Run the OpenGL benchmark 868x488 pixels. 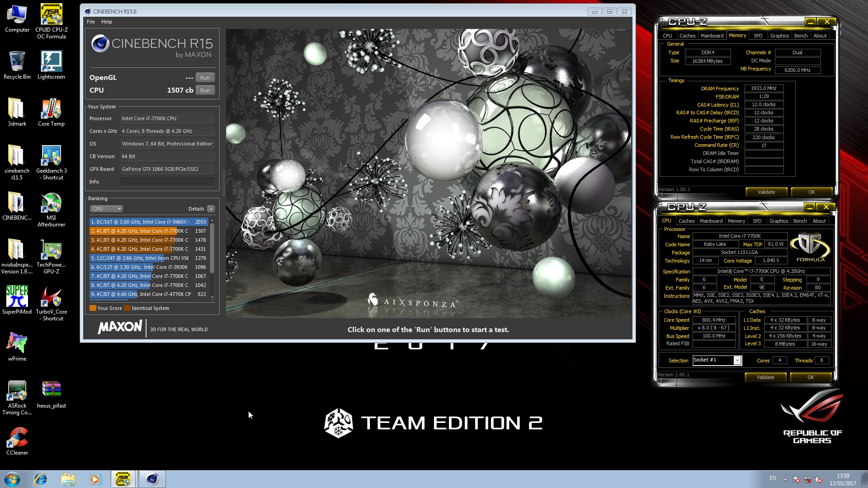tap(205, 78)
